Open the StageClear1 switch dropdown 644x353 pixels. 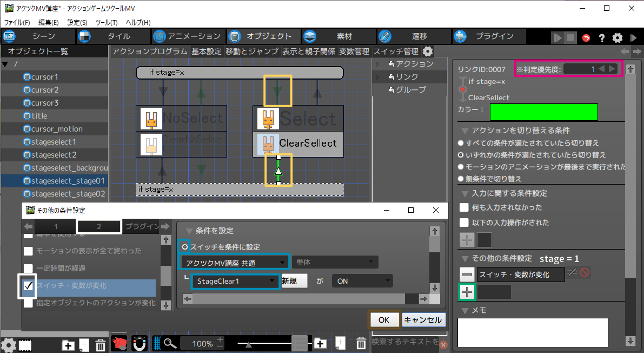pos(236,281)
